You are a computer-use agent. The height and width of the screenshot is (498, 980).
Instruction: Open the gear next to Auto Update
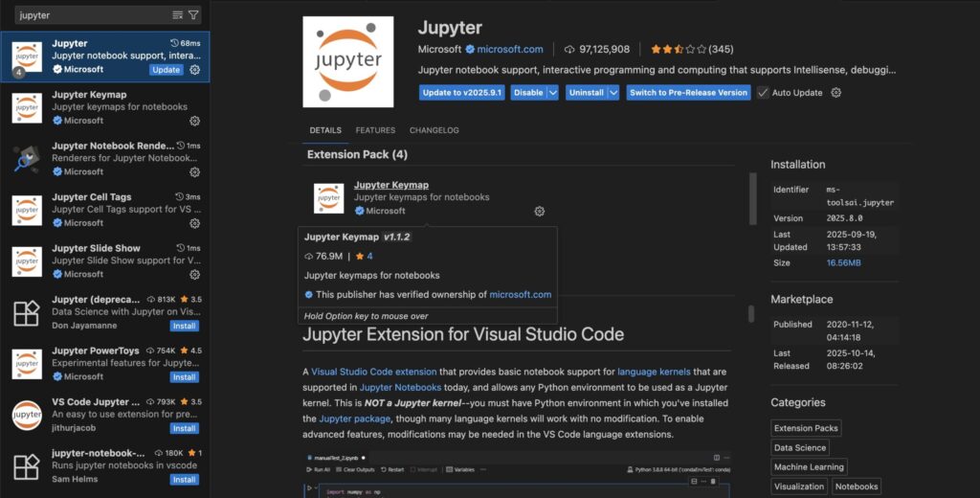tap(835, 93)
